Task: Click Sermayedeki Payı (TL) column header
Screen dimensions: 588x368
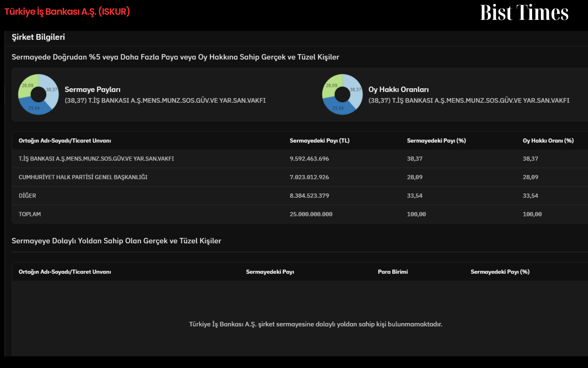Action: [320, 141]
